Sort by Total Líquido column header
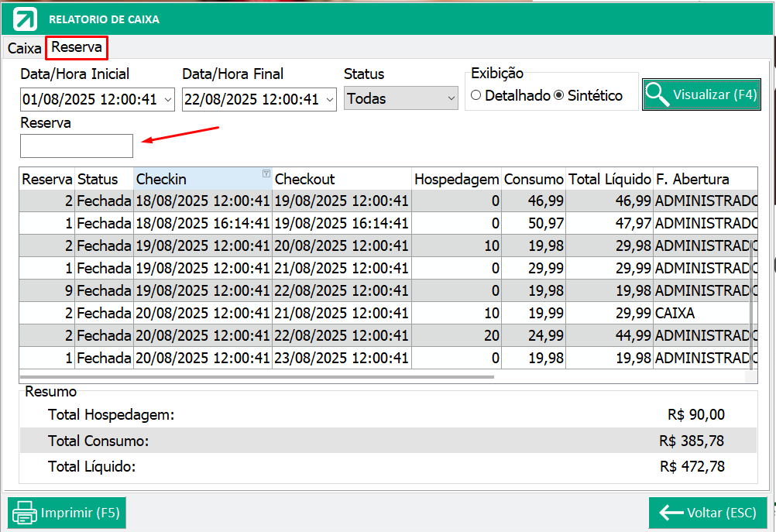Viewport: 776px width, 532px height. point(609,179)
